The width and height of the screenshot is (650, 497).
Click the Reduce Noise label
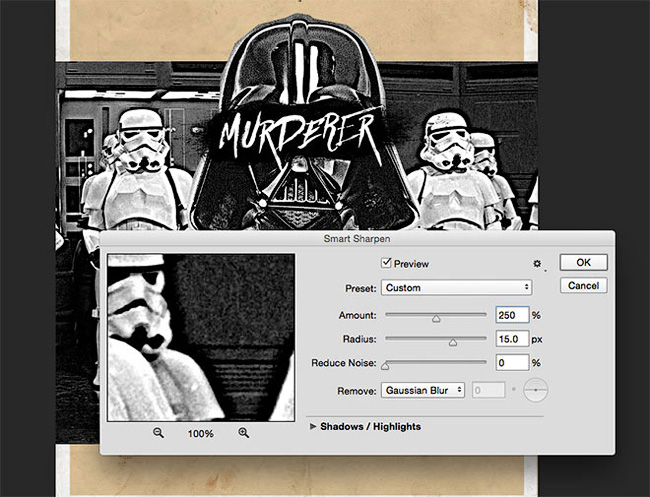[x=344, y=363]
